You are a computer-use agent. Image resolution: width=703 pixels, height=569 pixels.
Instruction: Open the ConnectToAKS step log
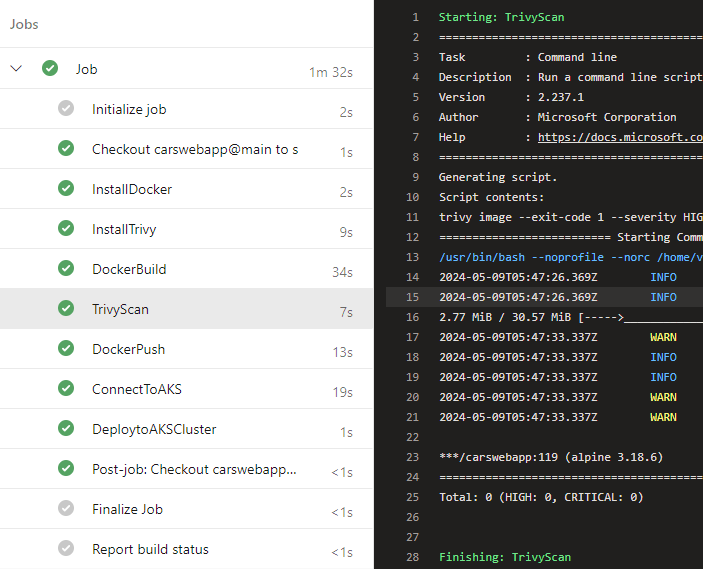tap(137, 389)
